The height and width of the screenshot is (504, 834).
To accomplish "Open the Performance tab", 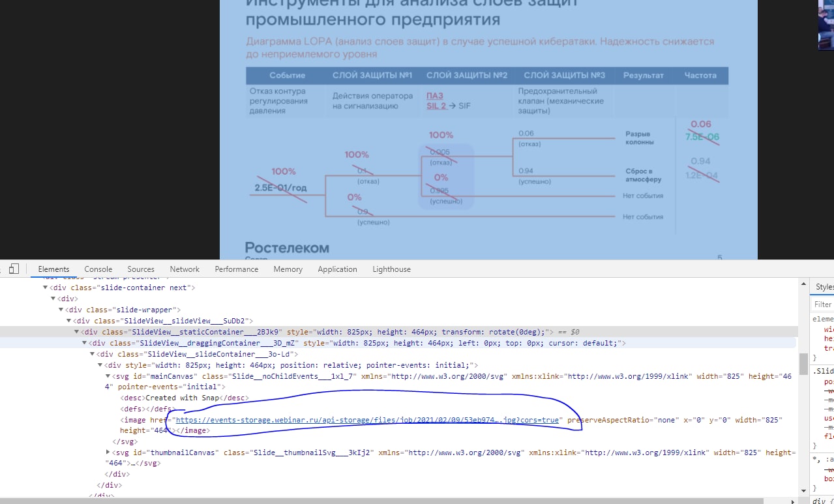I will pyautogui.click(x=237, y=269).
